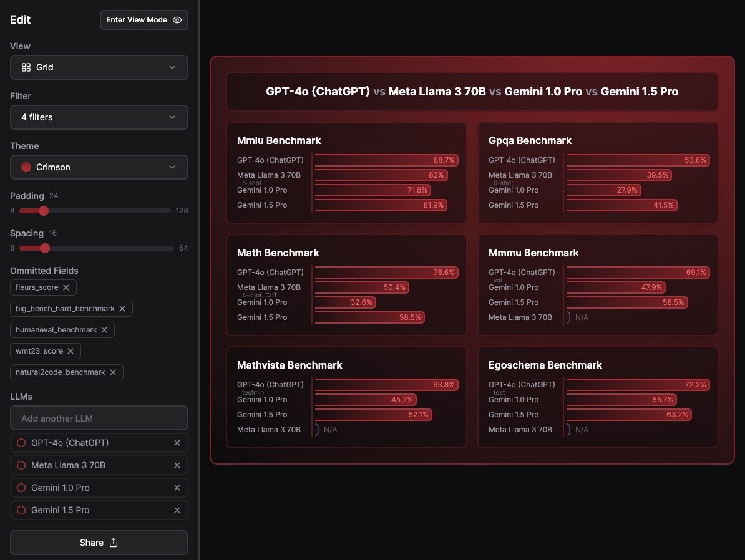Click the 88.7% bar in Mmlu Benchmark

pyautogui.click(x=386, y=160)
